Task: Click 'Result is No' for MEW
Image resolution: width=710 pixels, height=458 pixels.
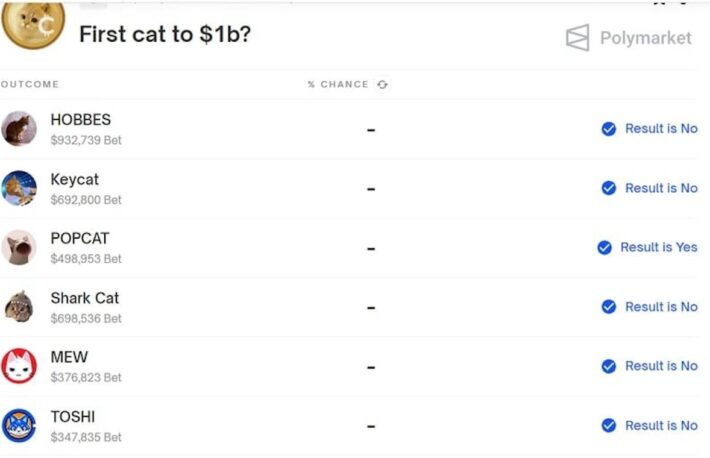Action: (x=661, y=366)
